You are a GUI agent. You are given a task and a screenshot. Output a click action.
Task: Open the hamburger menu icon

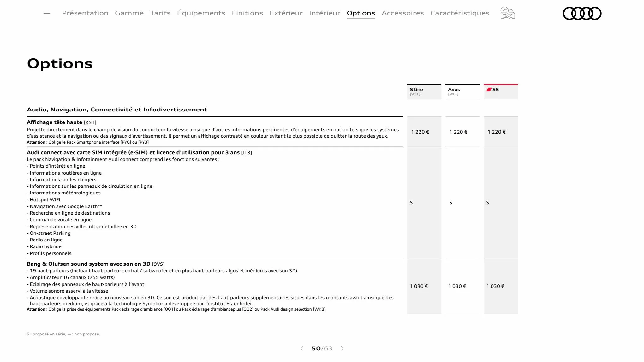(47, 13)
